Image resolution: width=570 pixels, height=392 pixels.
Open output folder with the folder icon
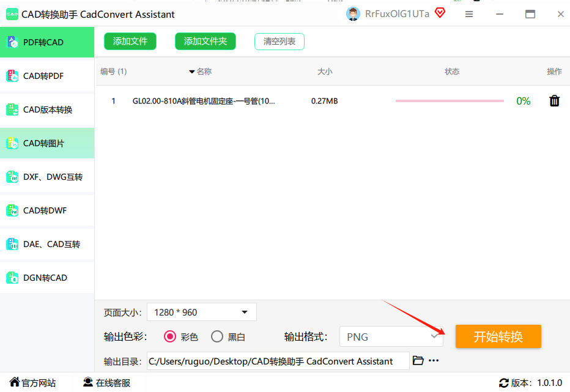coord(418,360)
